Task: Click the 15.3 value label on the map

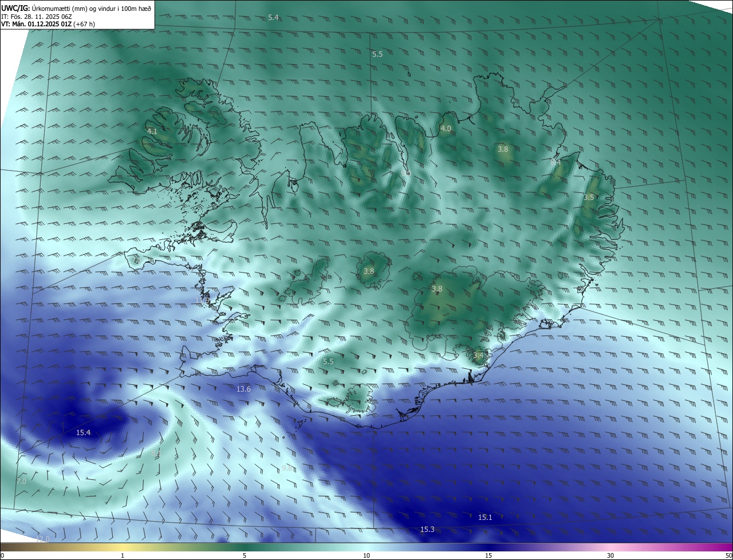Action: (427, 529)
